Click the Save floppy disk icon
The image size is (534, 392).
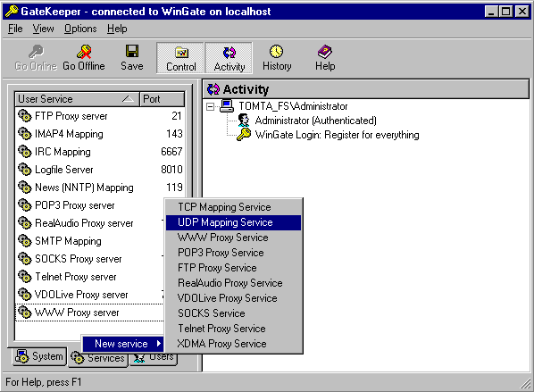[x=132, y=51]
